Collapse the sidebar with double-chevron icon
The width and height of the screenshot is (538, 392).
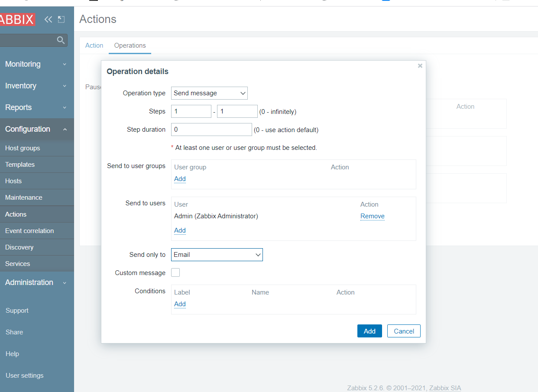click(48, 19)
